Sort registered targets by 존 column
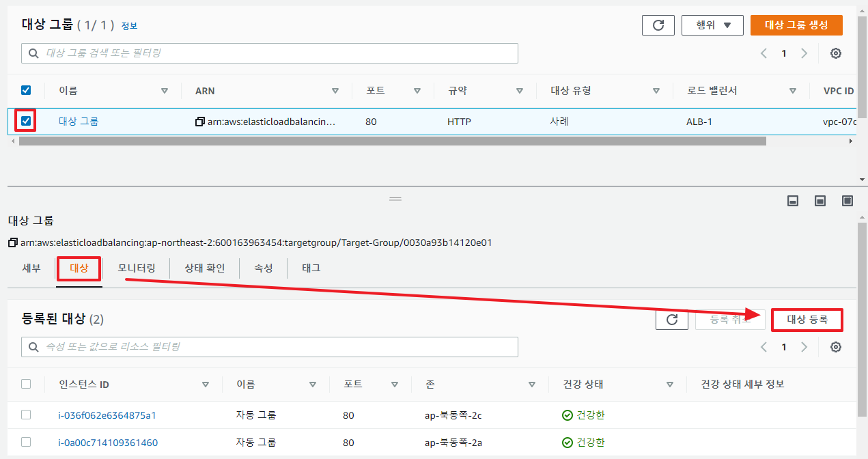 tap(531, 385)
